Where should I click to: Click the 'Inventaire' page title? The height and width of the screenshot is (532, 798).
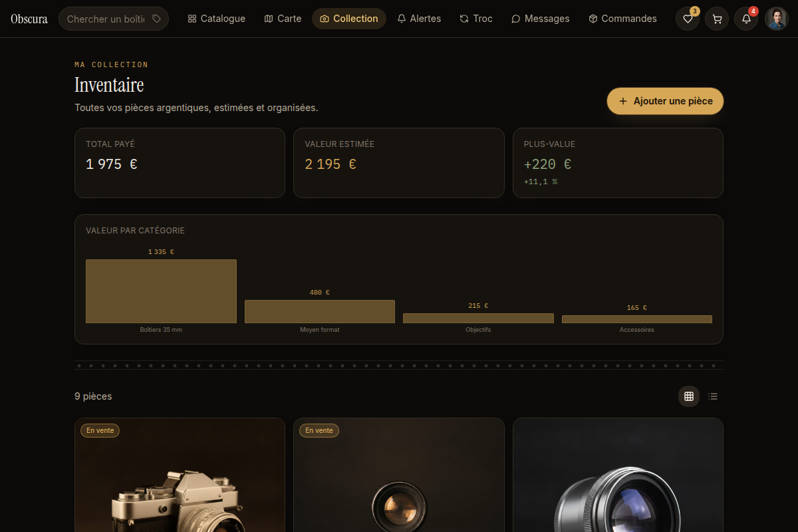click(x=109, y=85)
